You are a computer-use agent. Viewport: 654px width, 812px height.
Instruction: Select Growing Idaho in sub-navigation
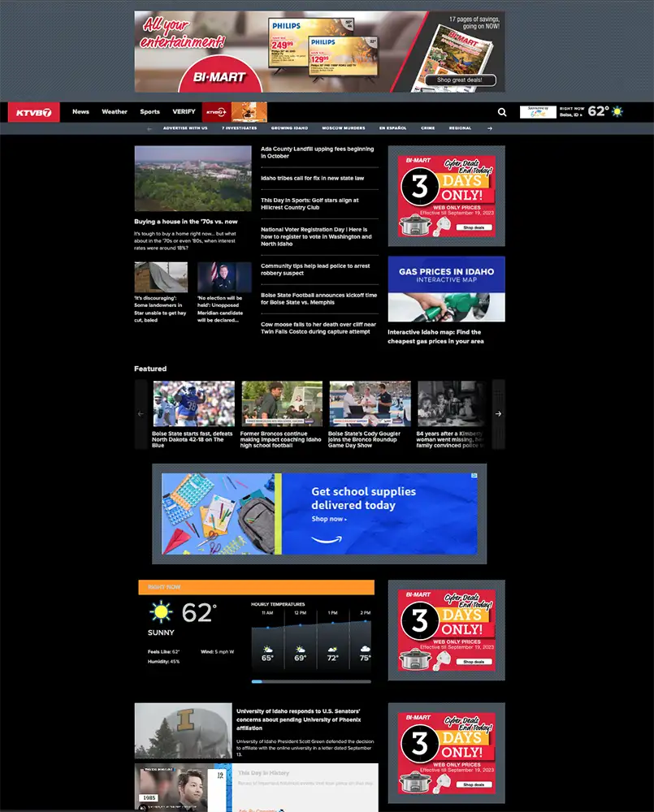click(289, 128)
